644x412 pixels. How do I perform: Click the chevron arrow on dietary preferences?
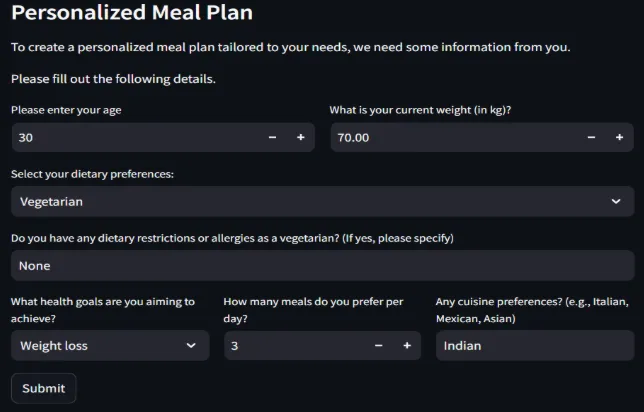(x=616, y=201)
